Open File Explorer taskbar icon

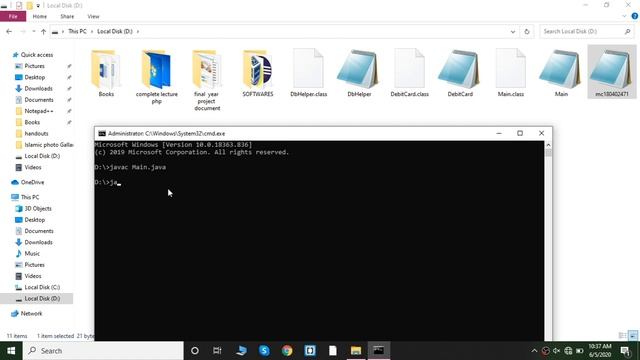click(x=356, y=351)
